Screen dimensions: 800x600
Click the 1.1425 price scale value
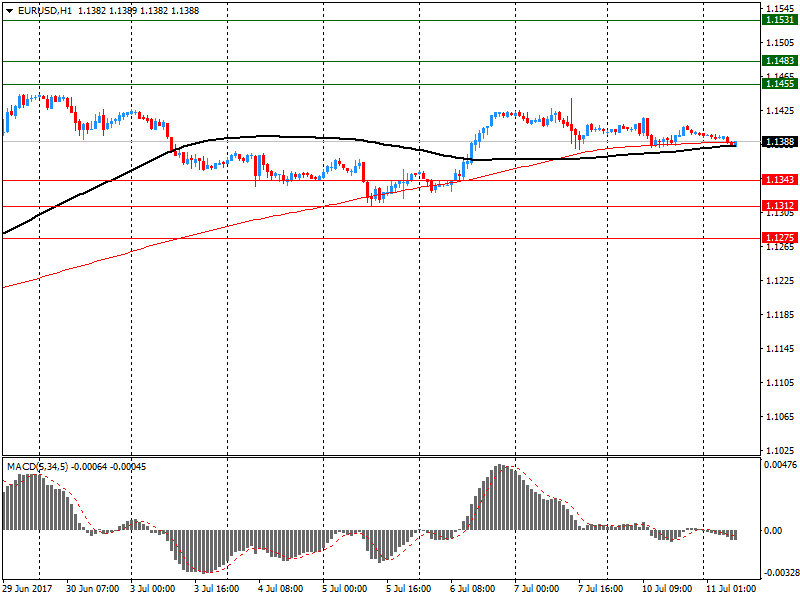pos(781,111)
